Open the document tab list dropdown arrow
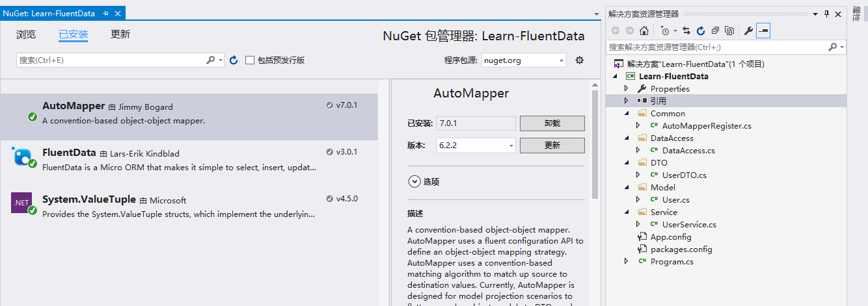868x306 pixels. 597,14
